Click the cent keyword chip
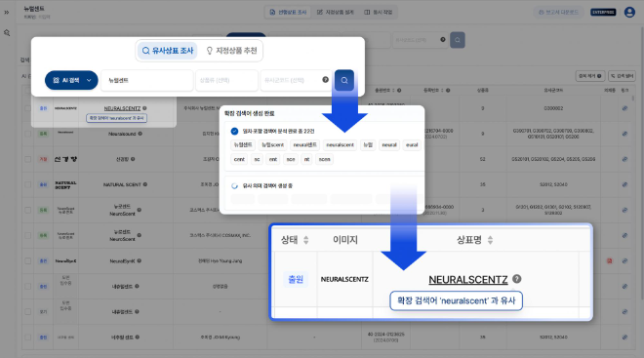This screenshot has height=358, width=644. [239, 159]
